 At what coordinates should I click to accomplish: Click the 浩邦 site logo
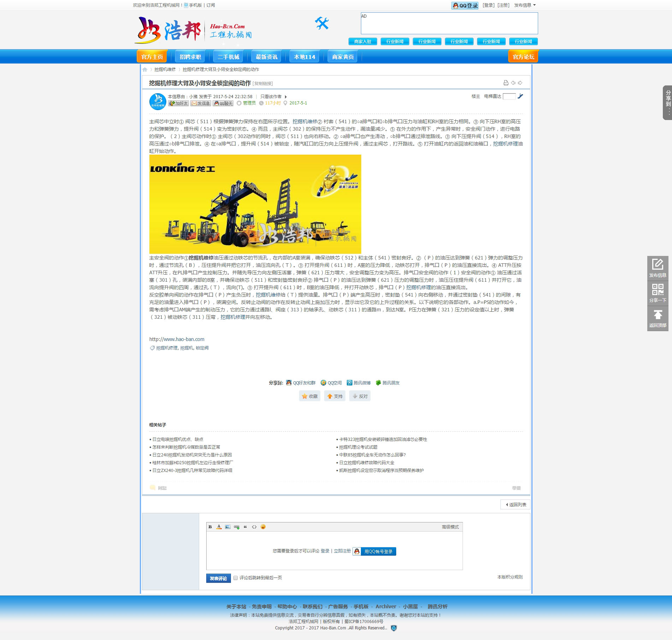click(x=194, y=30)
